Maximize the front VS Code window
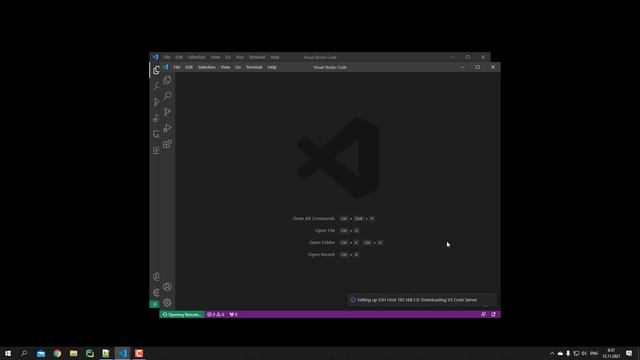The image size is (640, 360). pos(478,67)
